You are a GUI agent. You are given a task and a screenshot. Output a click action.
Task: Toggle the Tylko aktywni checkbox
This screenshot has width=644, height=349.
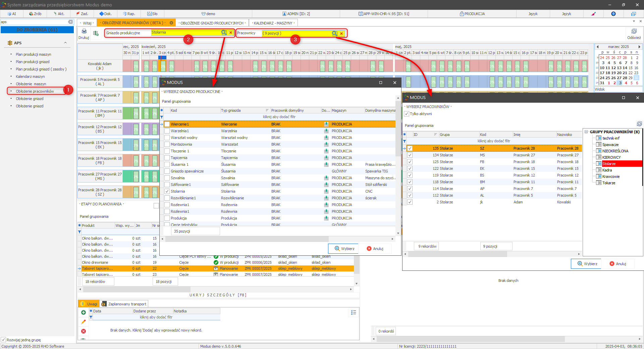[407, 114]
